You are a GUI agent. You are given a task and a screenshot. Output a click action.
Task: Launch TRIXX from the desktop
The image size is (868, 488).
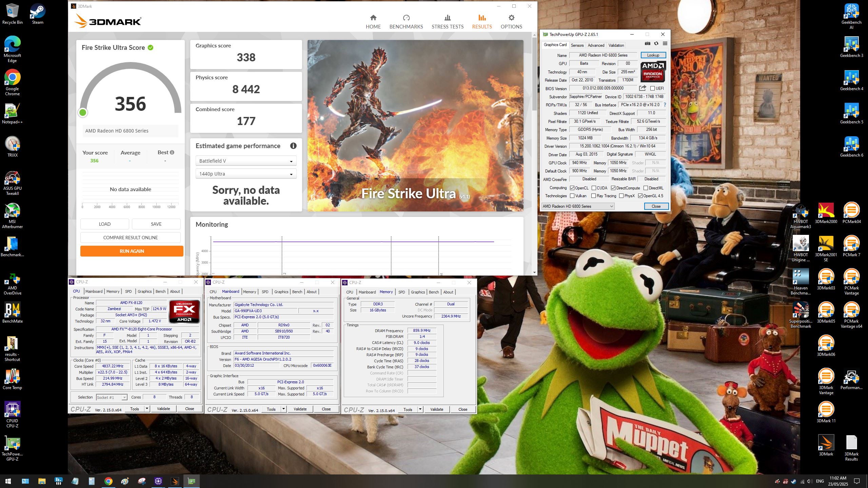[12, 147]
